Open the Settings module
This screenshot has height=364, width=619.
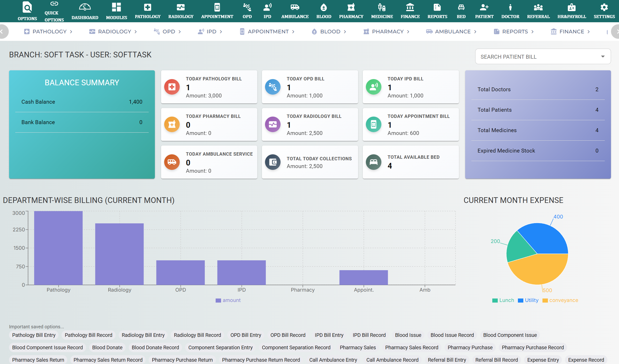tap(604, 11)
